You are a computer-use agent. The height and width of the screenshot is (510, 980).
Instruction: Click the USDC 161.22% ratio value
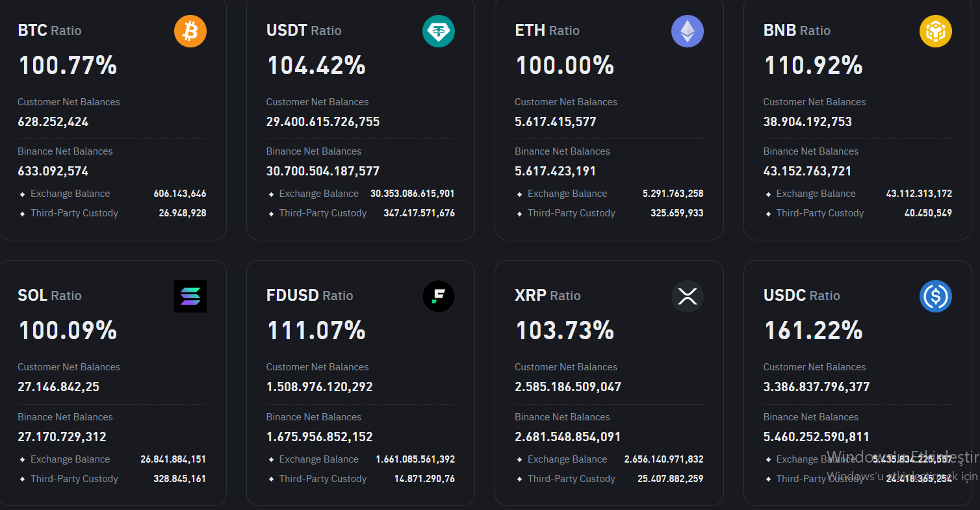(813, 331)
